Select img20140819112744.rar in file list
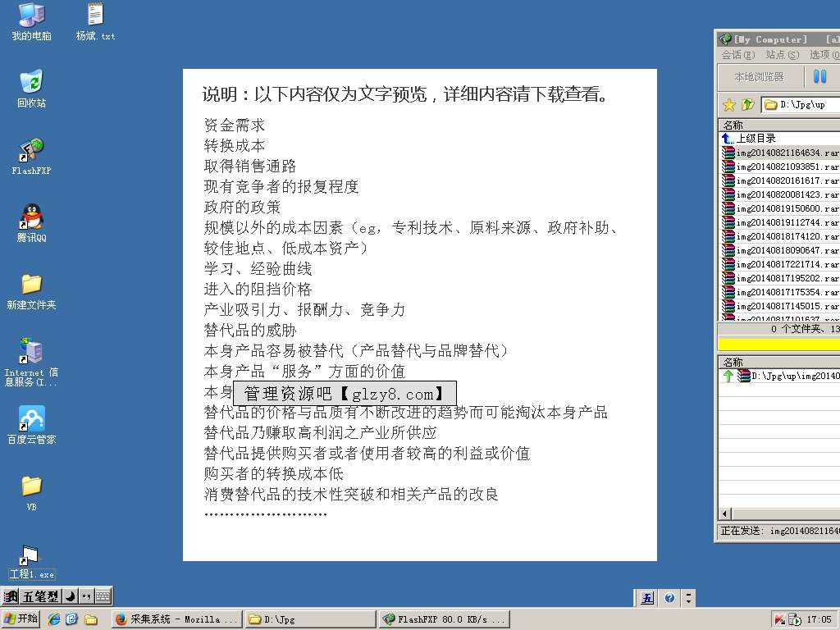 779,222
